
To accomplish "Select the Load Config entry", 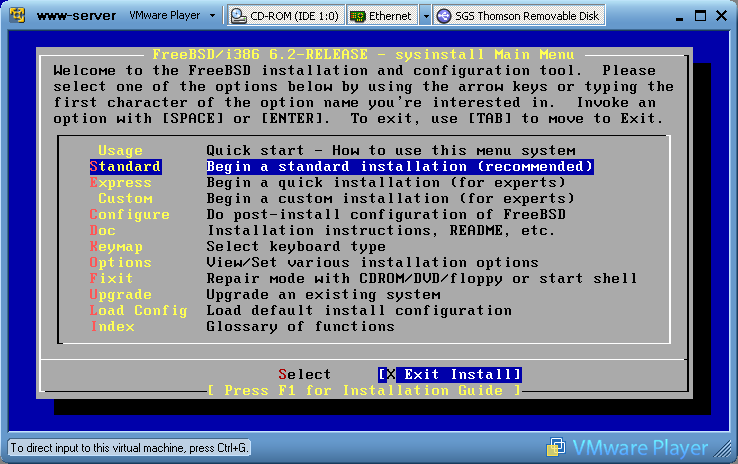I will pyautogui.click(x=138, y=311).
